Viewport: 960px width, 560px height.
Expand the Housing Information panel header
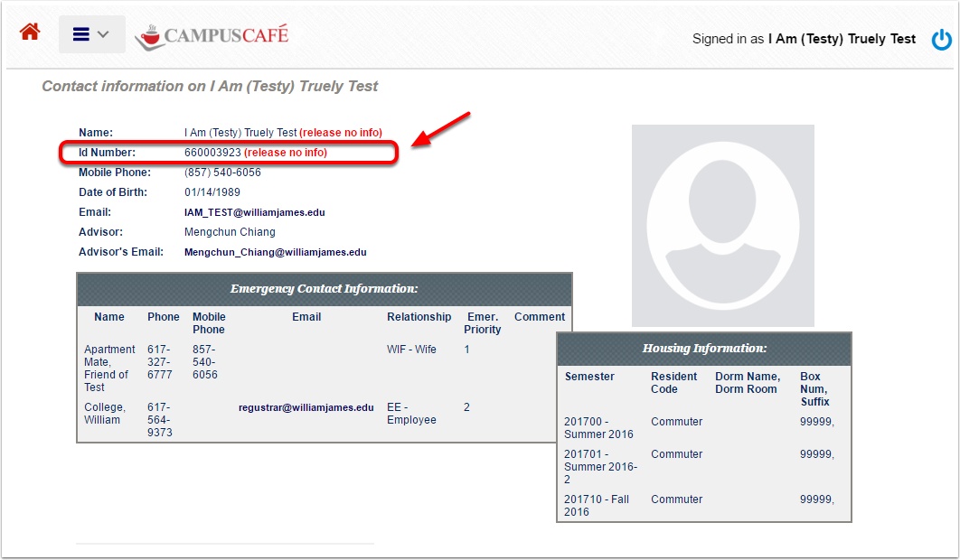tap(703, 349)
